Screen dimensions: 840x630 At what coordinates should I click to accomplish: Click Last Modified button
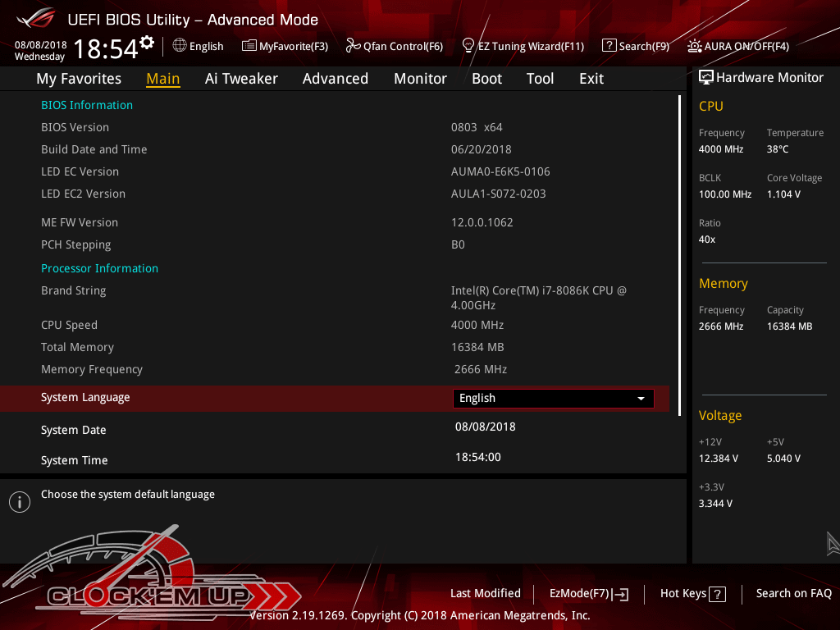pos(485,594)
